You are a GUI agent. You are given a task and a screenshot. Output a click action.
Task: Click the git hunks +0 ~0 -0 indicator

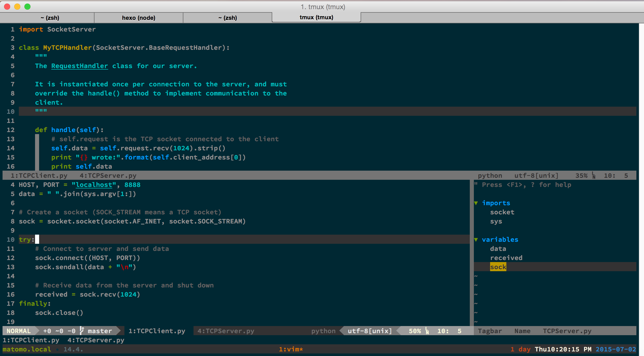59,331
